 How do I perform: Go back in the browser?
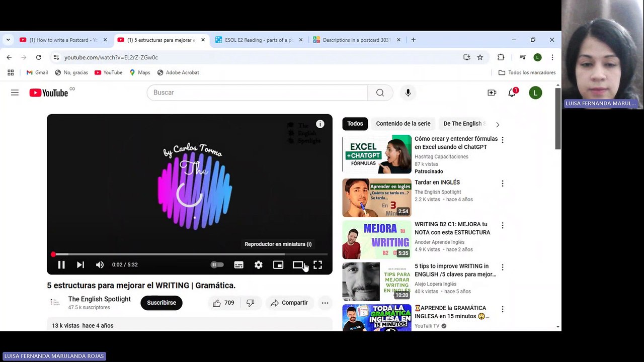(x=9, y=57)
